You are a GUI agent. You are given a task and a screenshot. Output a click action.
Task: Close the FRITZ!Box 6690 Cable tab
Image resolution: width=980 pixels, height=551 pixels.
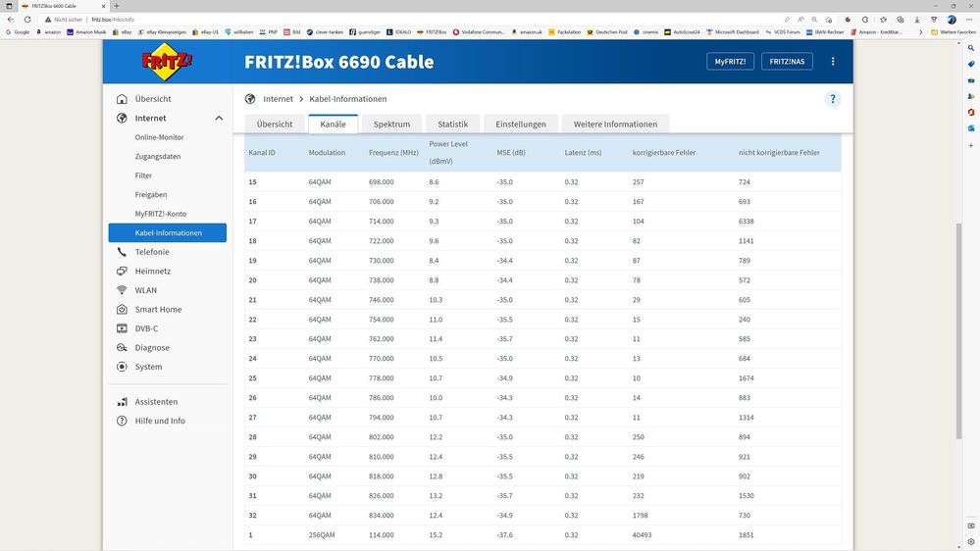pyautogui.click(x=104, y=6)
